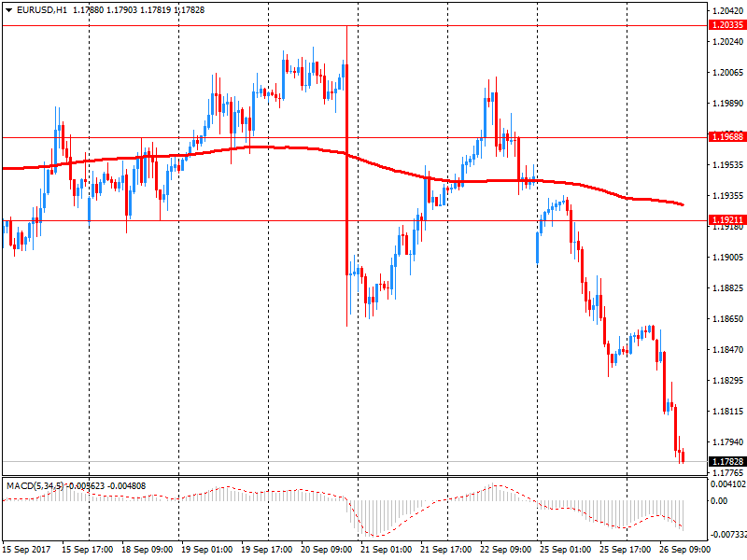
Task: Click the 19 Sep 17:00 time label
Action: click(x=267, y=550)
